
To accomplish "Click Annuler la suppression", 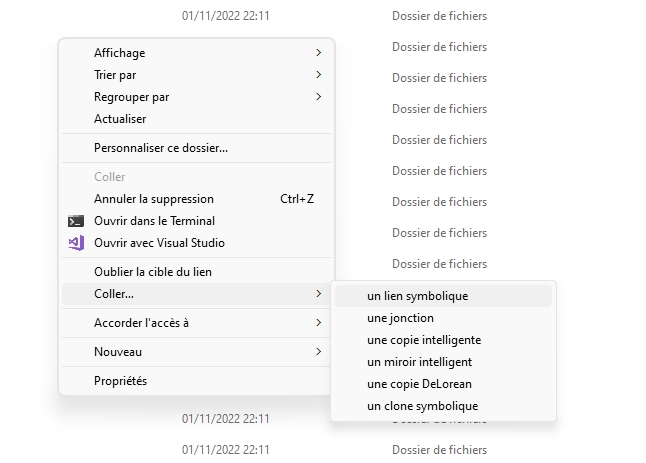I will 154,199.
